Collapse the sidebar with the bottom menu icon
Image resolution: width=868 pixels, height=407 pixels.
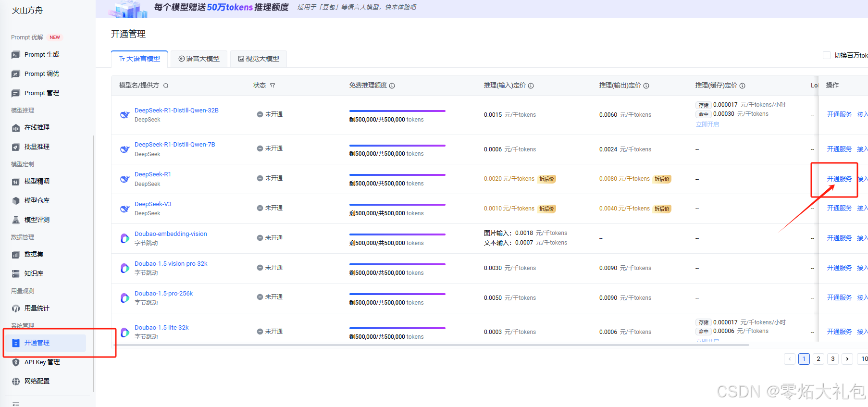tap(16, 404)
